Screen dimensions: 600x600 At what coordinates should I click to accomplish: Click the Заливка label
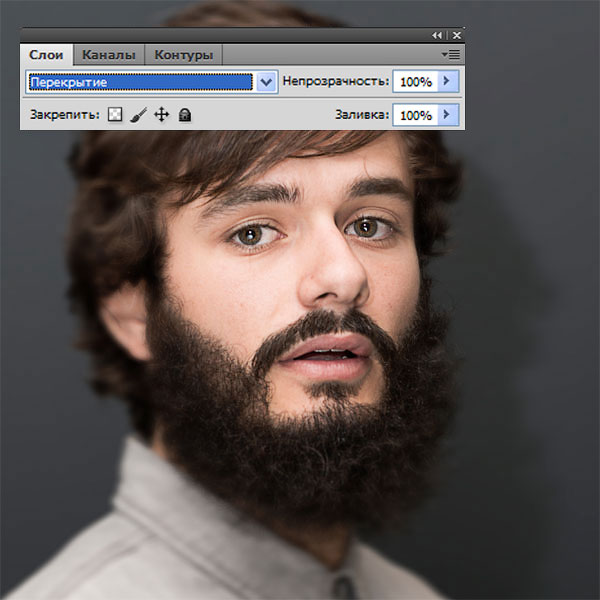pos(362,114)
